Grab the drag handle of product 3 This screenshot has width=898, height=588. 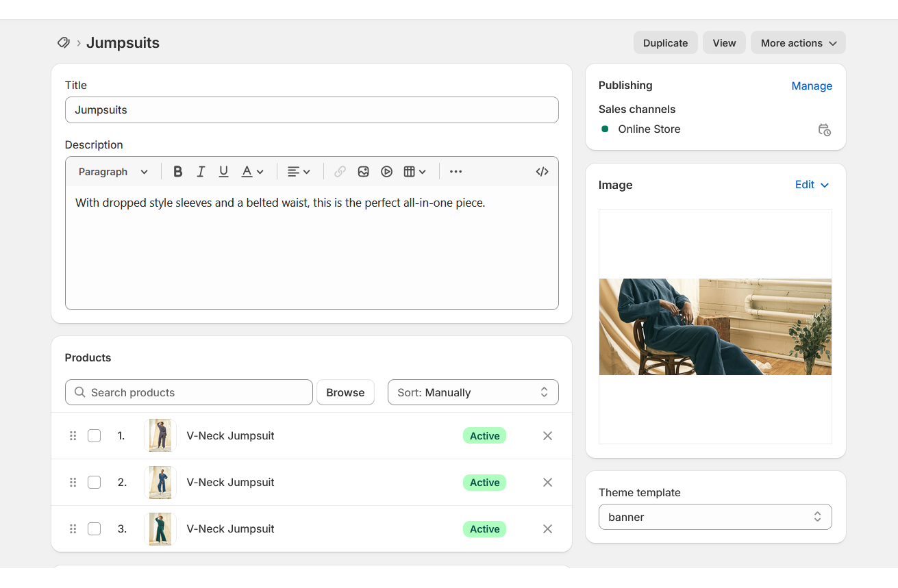pos(73,529)
